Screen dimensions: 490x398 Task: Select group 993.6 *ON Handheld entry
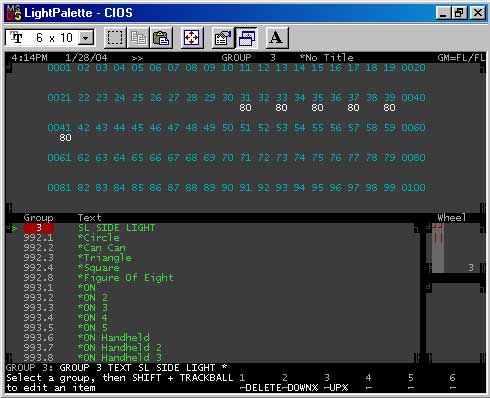pos(86,338)
